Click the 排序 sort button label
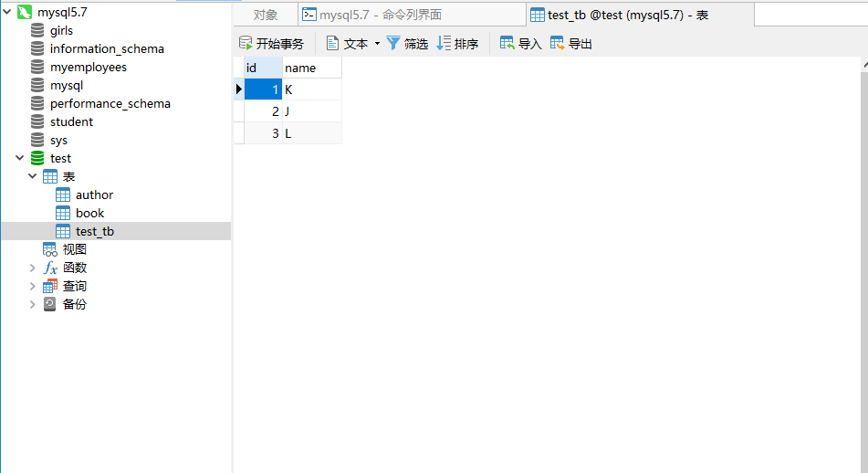Screen dimensions: 868x473 click(466, 44)
